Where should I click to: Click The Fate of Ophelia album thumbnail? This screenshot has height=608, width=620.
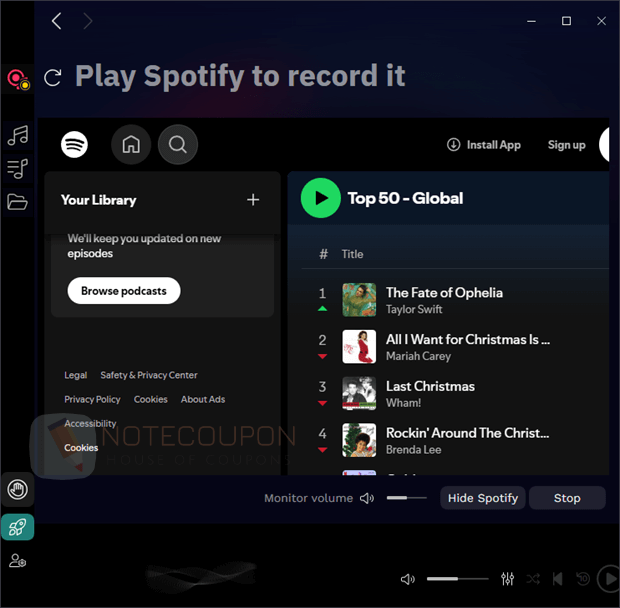[x=359, y=300]
